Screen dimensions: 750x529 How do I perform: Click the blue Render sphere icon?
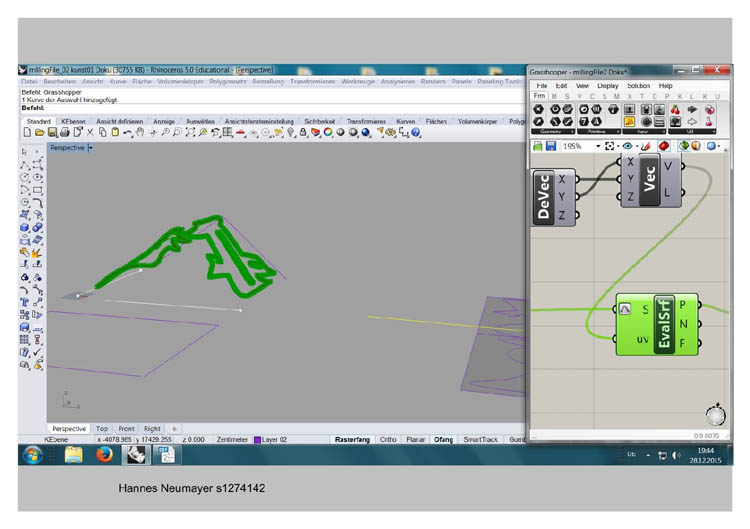[366, 132]
